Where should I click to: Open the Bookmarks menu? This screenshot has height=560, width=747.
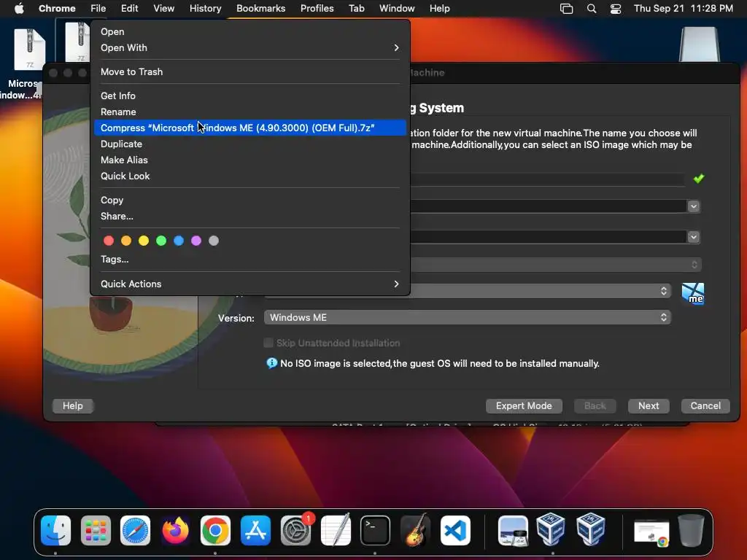[260, 8]
